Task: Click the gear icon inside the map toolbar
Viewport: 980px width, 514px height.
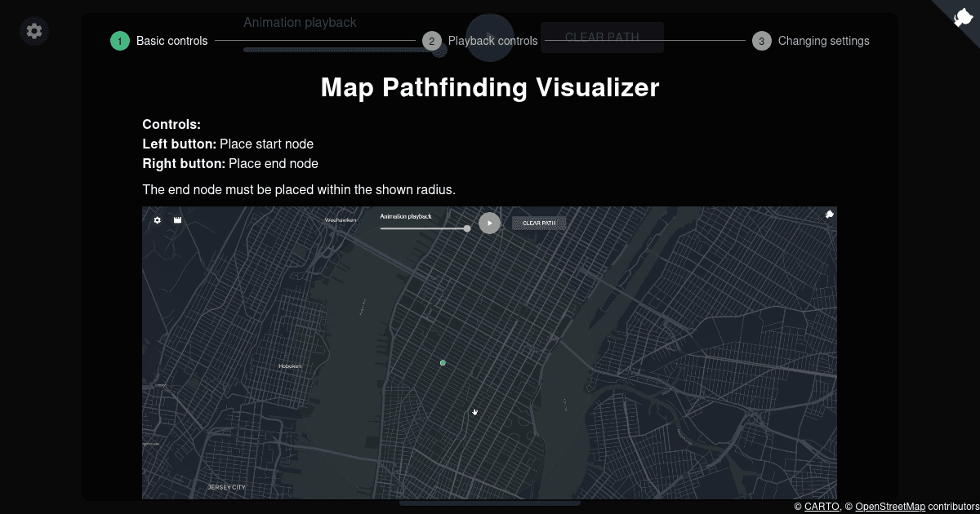Action: (157, 219)
